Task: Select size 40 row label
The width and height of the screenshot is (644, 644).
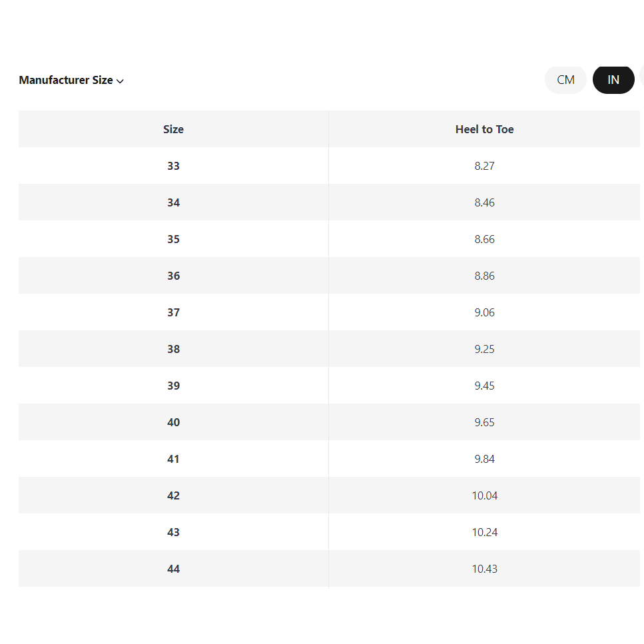Action: (173, 422)
